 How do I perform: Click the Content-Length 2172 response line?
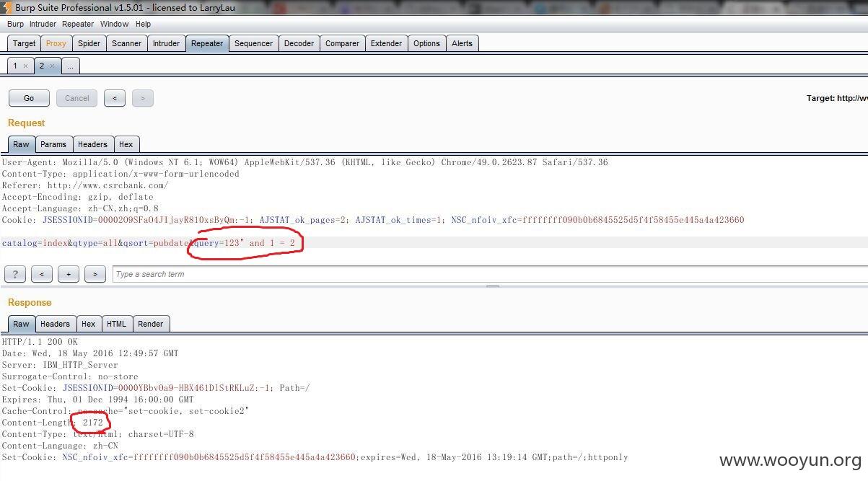(53, 423)
